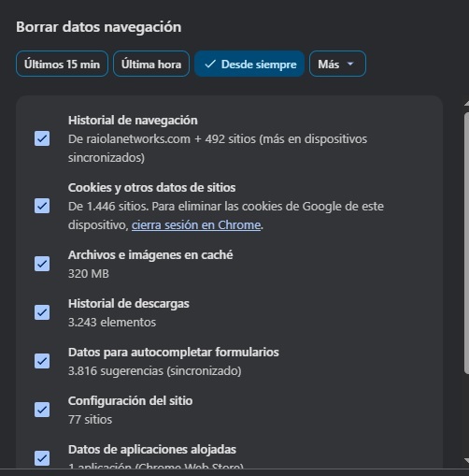Open the Más time range dropdown
Screen dimensions: 469x476
click(337, 64)
